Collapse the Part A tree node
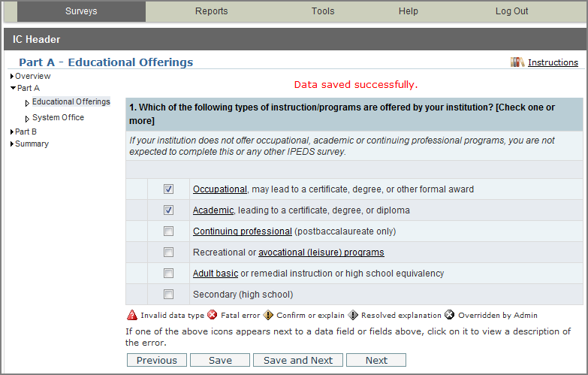Screen dimensions: 588x375 [x=12, y=89]
